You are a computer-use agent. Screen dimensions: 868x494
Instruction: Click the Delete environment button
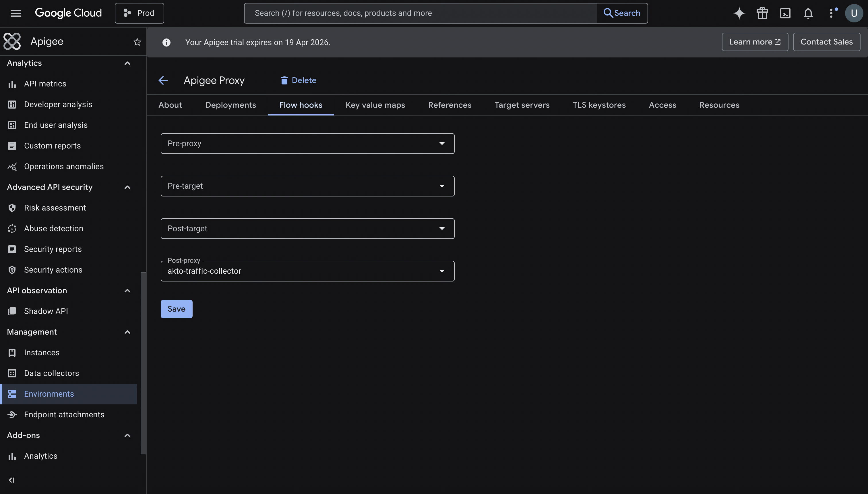click(299, 80)
